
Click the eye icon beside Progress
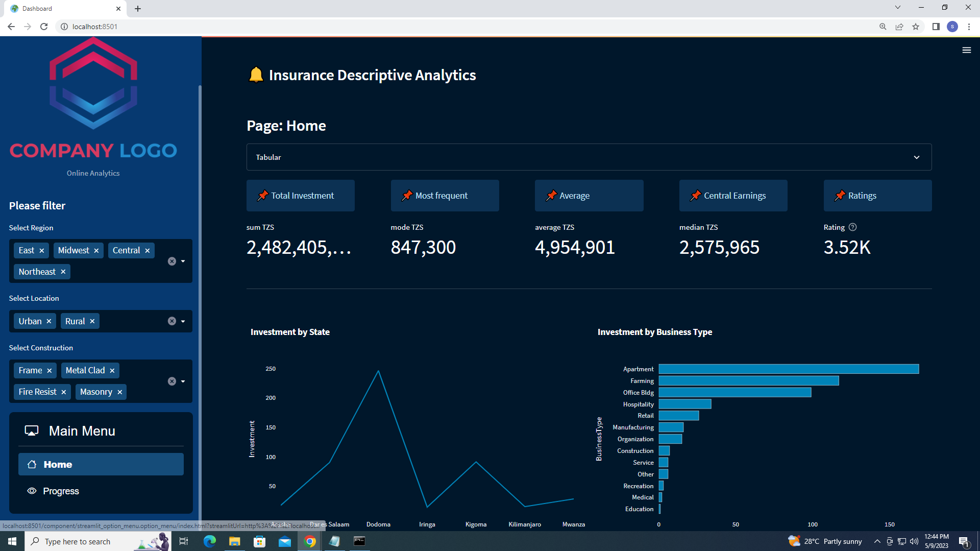[x=32, y=491]
